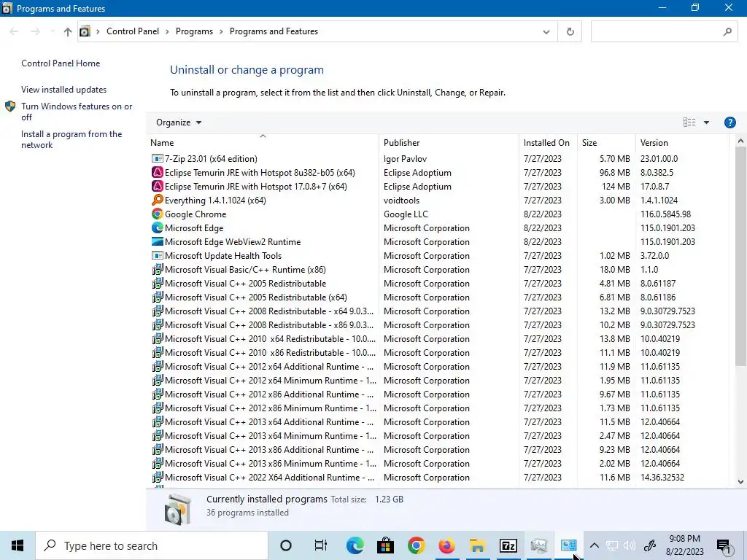Open Turn Windows features on or off
The width and height of the screenshot is (747, 560).
[77, 112]
